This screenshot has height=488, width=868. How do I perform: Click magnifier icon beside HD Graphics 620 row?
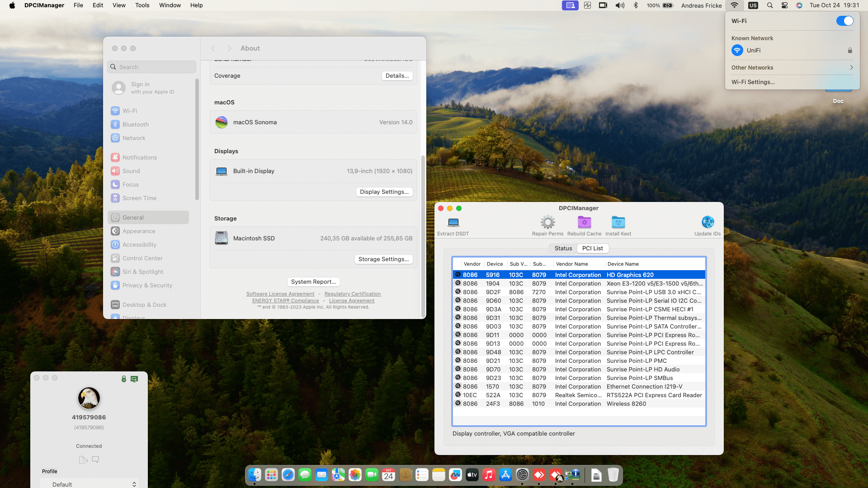pyautogui.click(x=458, y=275)
